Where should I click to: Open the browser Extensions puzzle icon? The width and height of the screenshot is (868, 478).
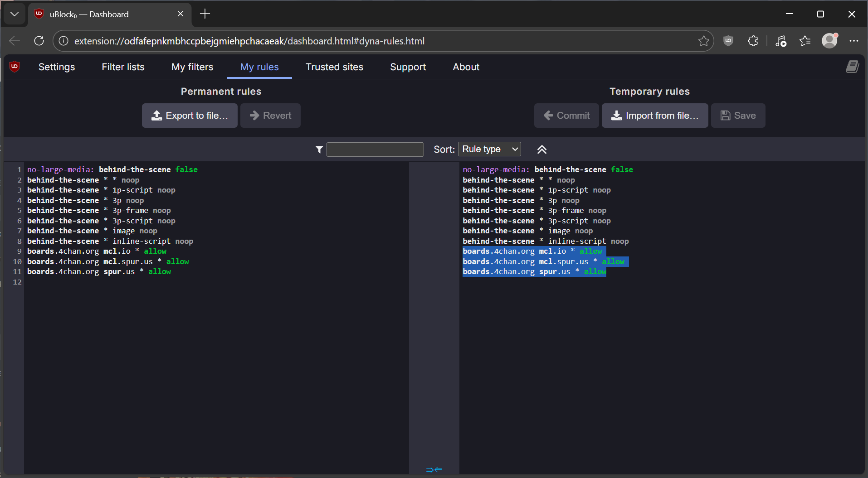pyautogui.click(x=753, y=41)
